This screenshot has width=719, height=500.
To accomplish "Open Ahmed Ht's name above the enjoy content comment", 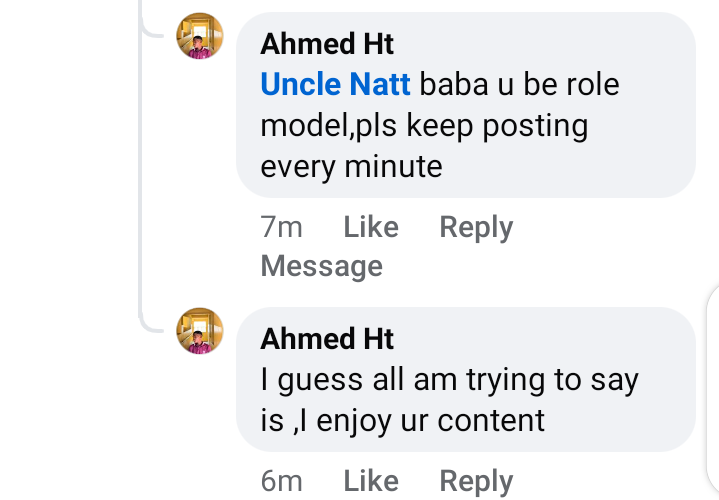I will [327, 339].
